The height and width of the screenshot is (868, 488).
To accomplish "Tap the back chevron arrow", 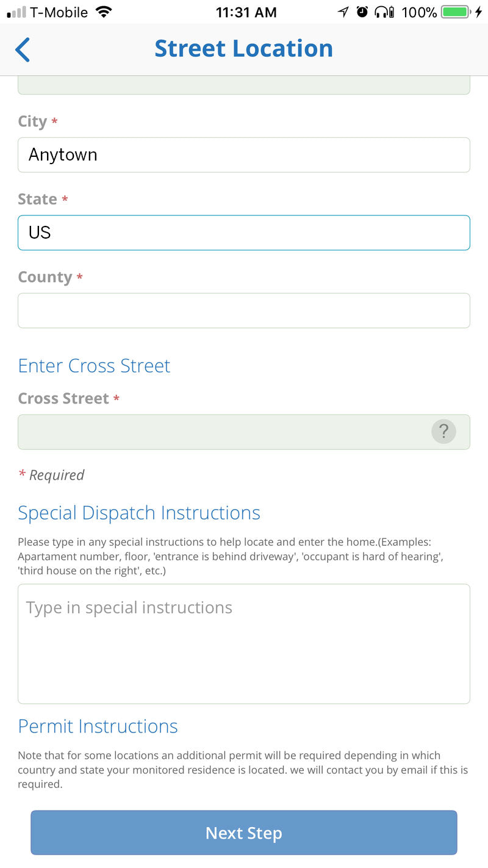I will (x=23, y=49).
